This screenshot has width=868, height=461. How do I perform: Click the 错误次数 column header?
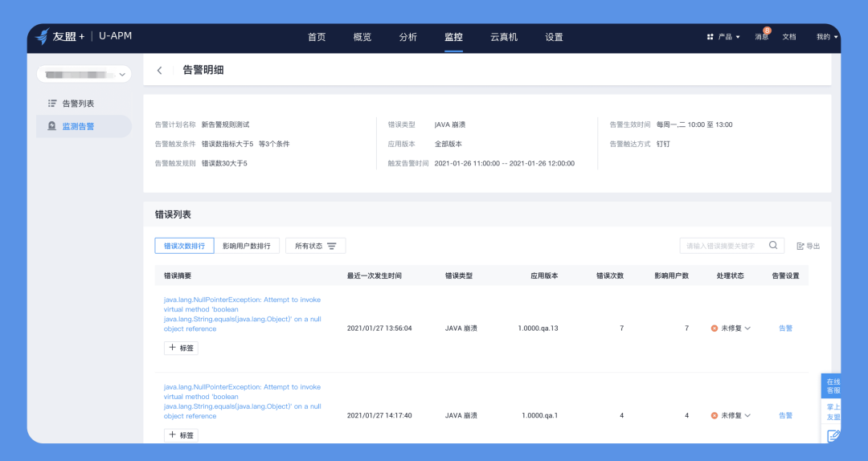[610, 275]
